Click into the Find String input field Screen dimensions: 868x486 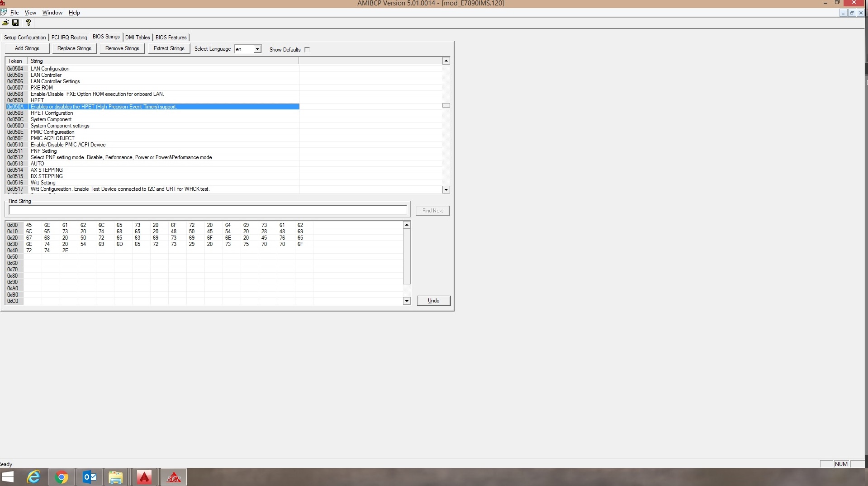(x=208, y=210)
